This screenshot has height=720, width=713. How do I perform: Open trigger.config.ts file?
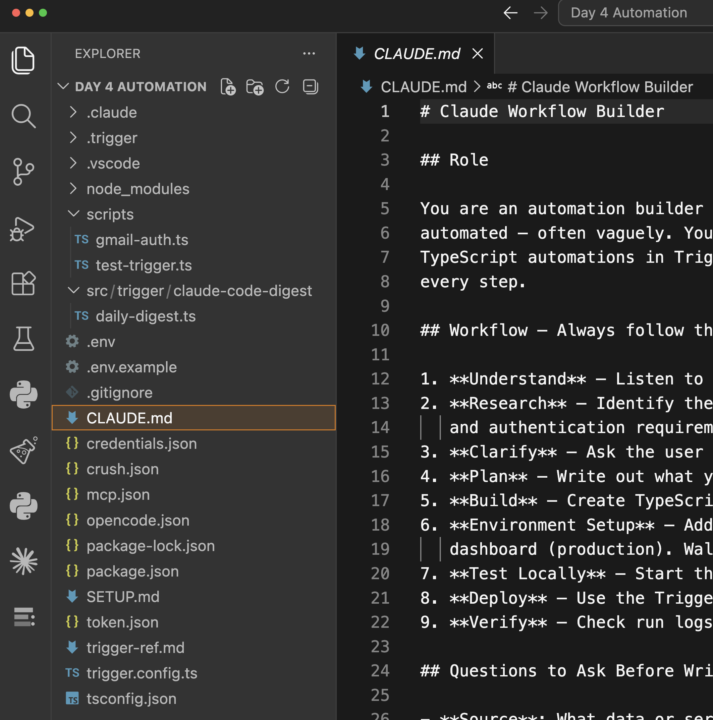tap(194, 673)
